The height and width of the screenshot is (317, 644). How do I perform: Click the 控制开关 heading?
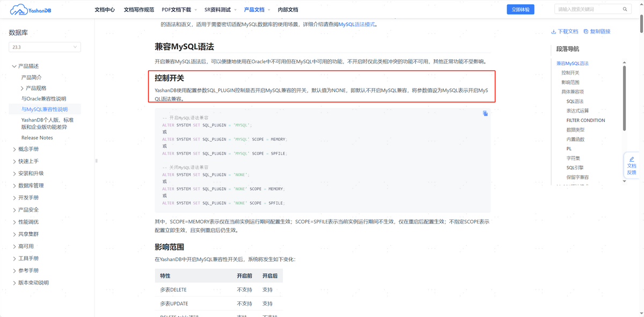tap(170, 78)
